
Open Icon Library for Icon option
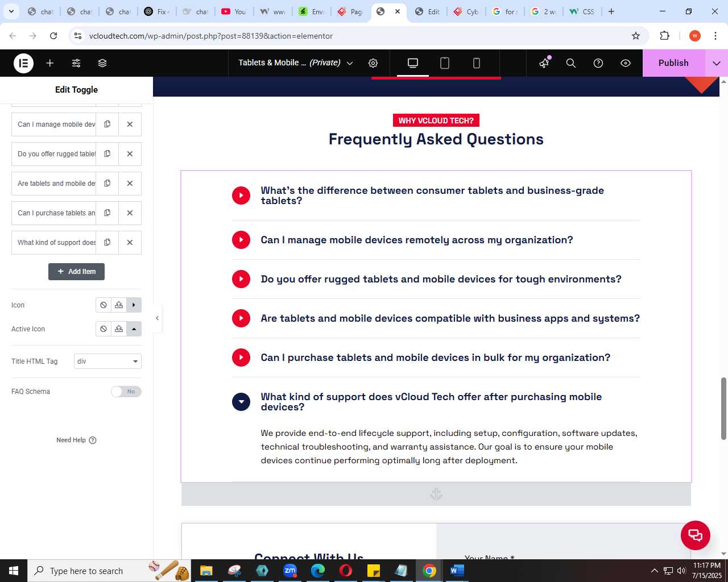click(134, 305)
